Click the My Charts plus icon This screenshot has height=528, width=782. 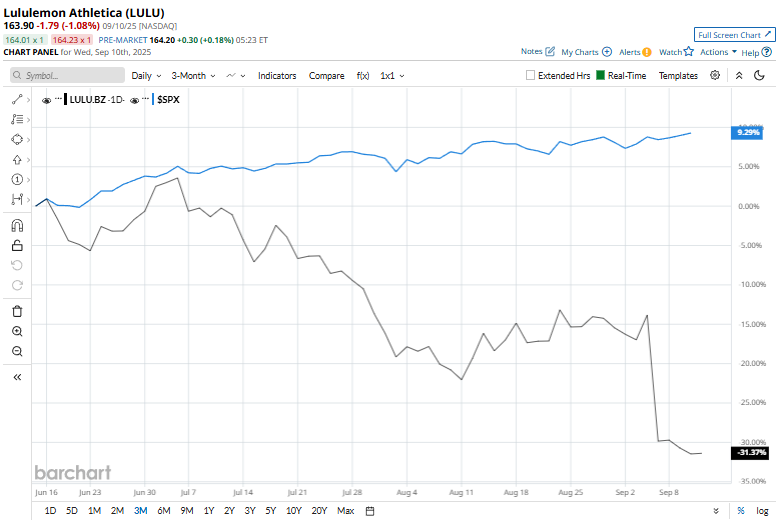607,52
